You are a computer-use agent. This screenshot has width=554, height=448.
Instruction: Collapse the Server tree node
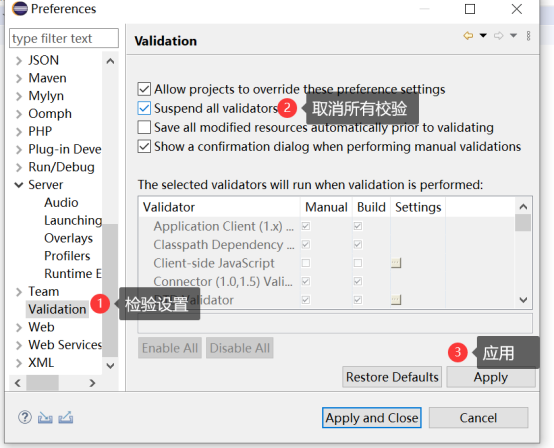(19, 185)
